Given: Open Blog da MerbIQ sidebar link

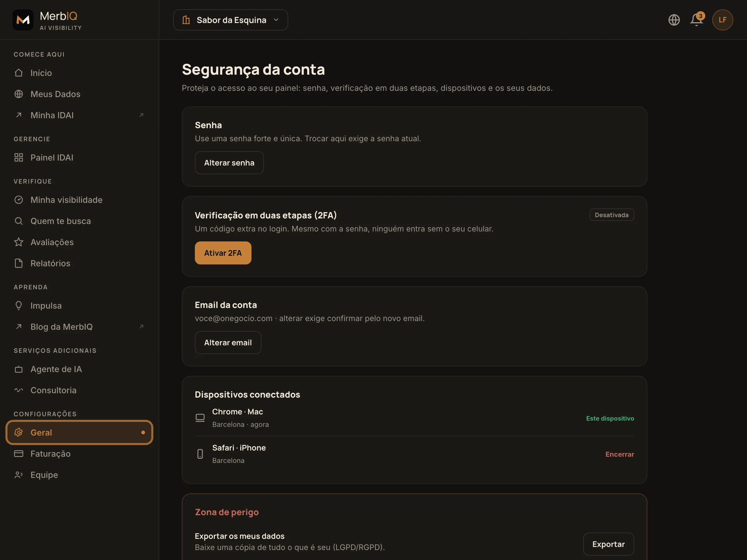Looking at the screenshot, I should 79,326.
